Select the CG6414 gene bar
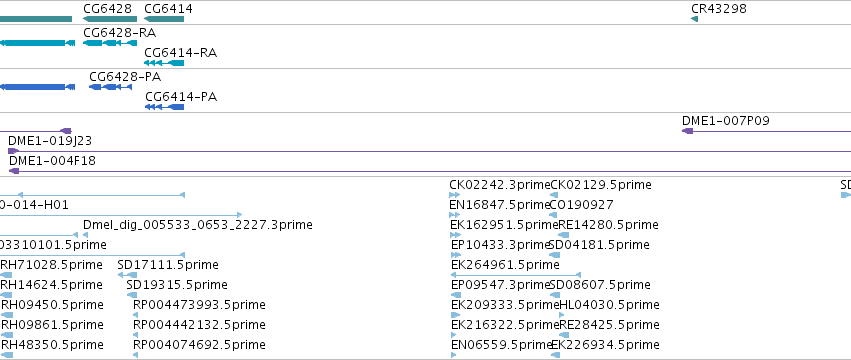The width and height of the screenshot is (851, 360). (x=164, y=19)
